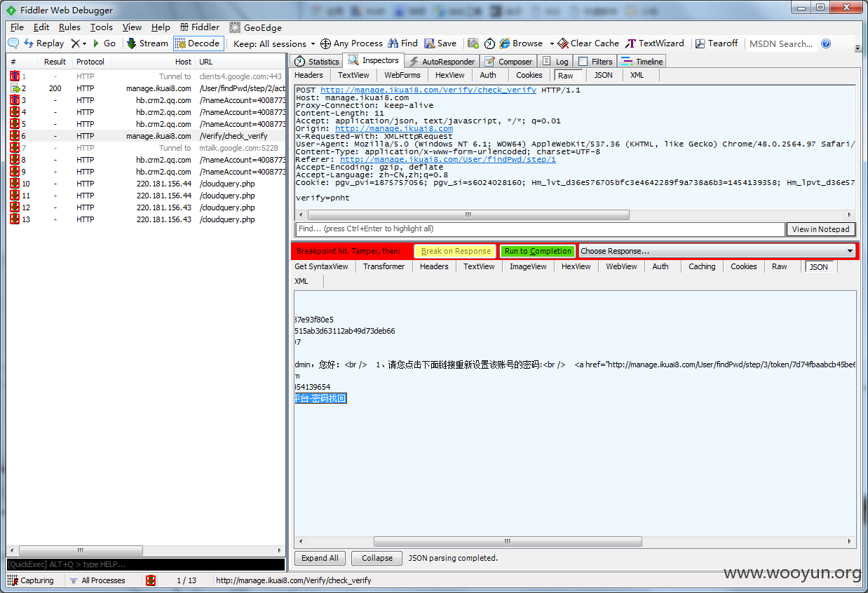868x593 pixels.
Task: Open the blue help icon beside MSDN search
Action: [x=826, y=43]
